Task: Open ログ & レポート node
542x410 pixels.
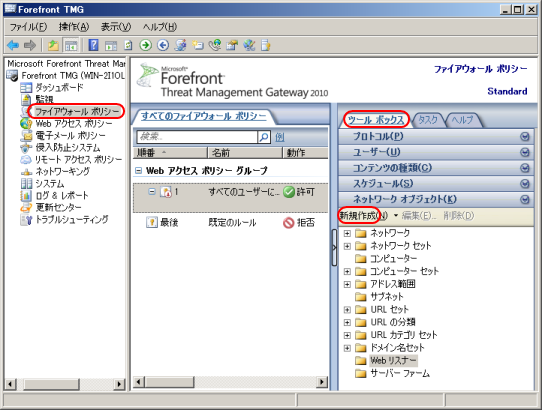Action: tap(62, 195)
